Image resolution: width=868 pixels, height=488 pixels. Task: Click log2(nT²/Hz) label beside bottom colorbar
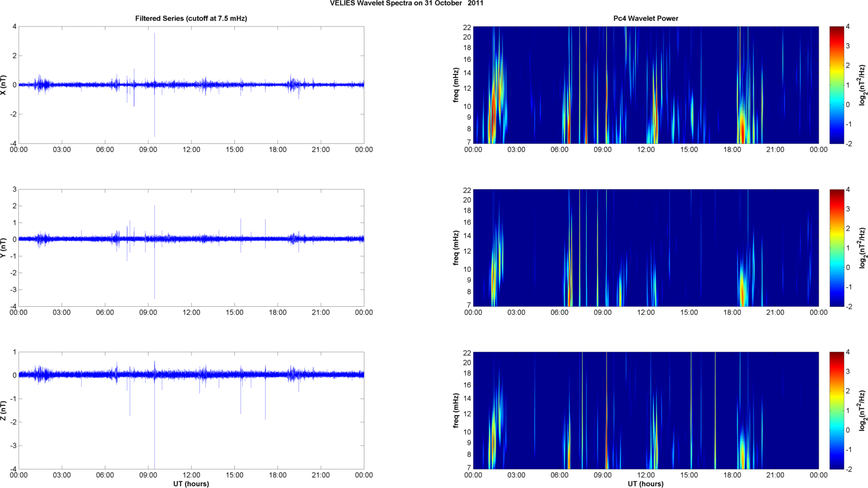point(862,411)
